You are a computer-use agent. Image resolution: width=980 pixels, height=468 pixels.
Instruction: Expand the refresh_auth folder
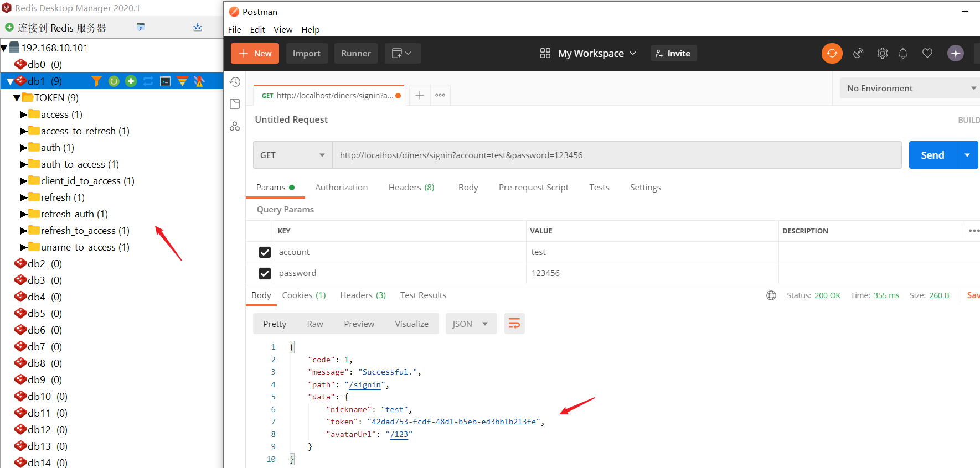pyautogui.click(x=24, y=214)
